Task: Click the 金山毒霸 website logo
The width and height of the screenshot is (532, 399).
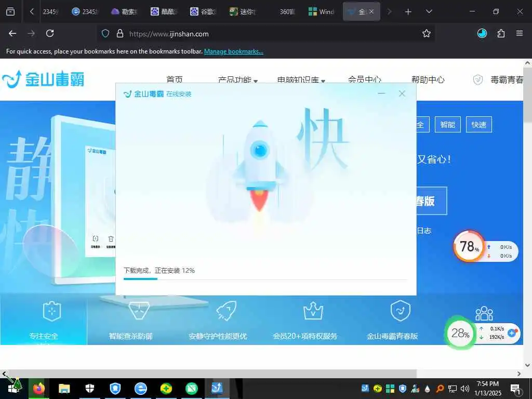Action: coord(43,79)
